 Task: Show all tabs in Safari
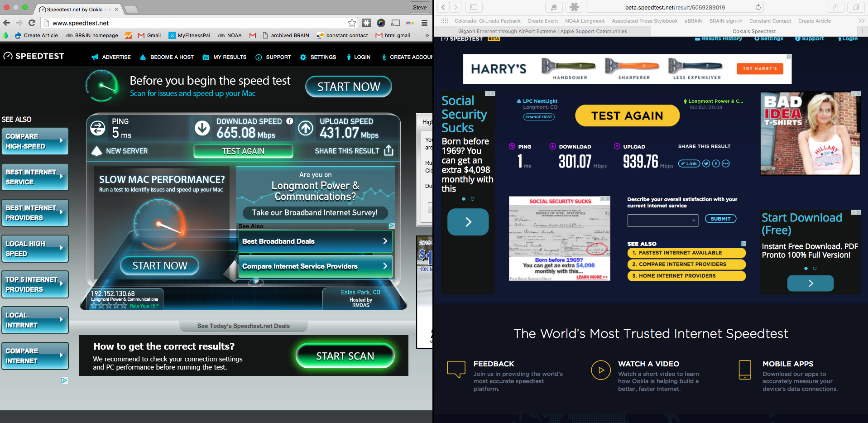pyautogui.click(x=856, y=7)
